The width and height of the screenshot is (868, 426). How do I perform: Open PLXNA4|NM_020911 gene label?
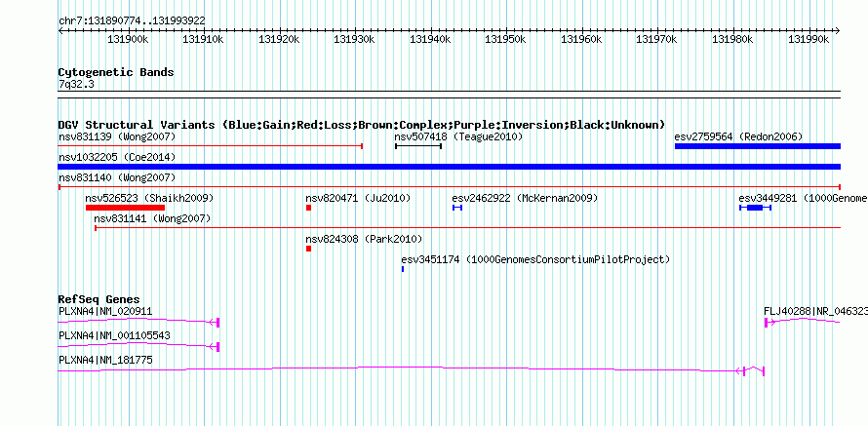tap(105, 312)
